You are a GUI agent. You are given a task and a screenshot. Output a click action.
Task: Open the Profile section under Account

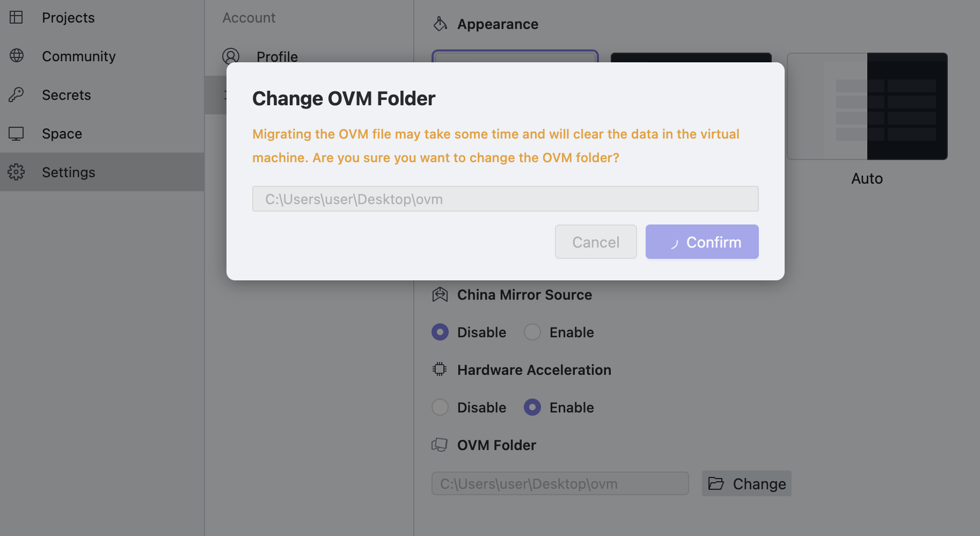click(277, 56)
